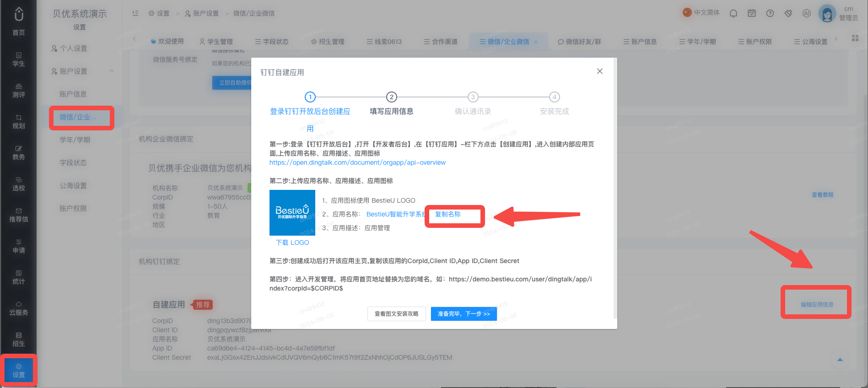This screenshot has width=868, height=388.
Task: Switch to the 学生管理 tab
Action: coord(216,42)
